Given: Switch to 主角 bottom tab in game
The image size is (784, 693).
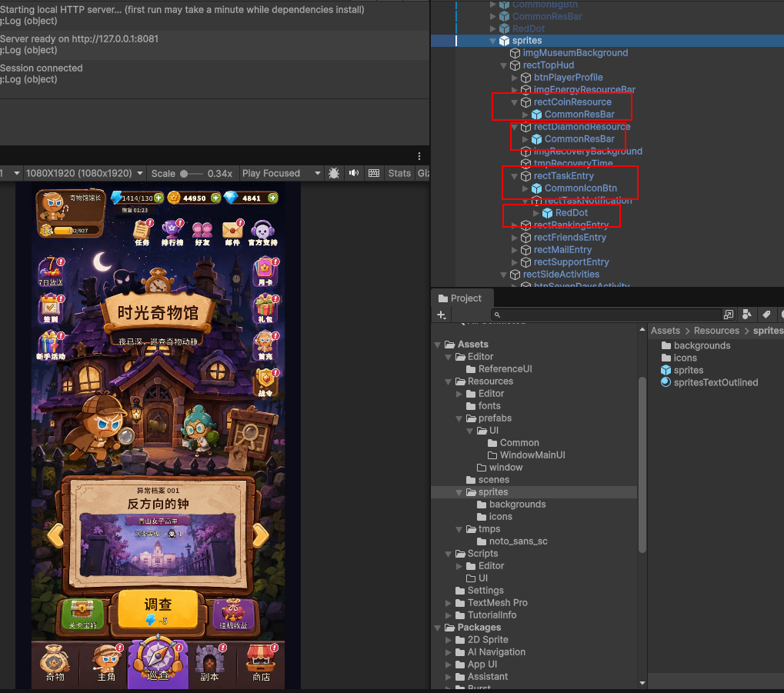Looking at the screenshot, I should point(107,663).
